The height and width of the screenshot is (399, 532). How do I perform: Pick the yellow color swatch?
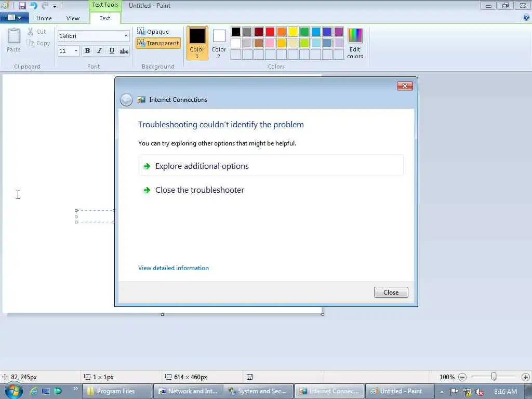293,32
